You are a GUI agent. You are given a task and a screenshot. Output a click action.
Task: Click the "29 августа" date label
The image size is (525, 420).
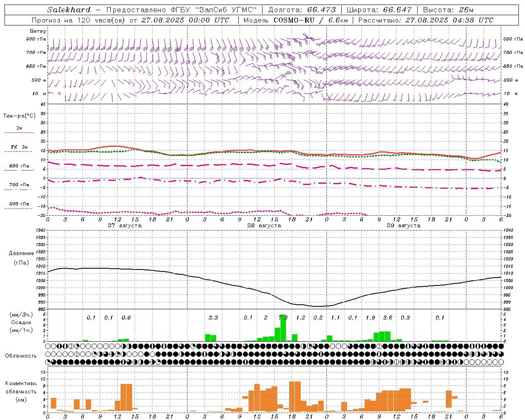point(404,226)
